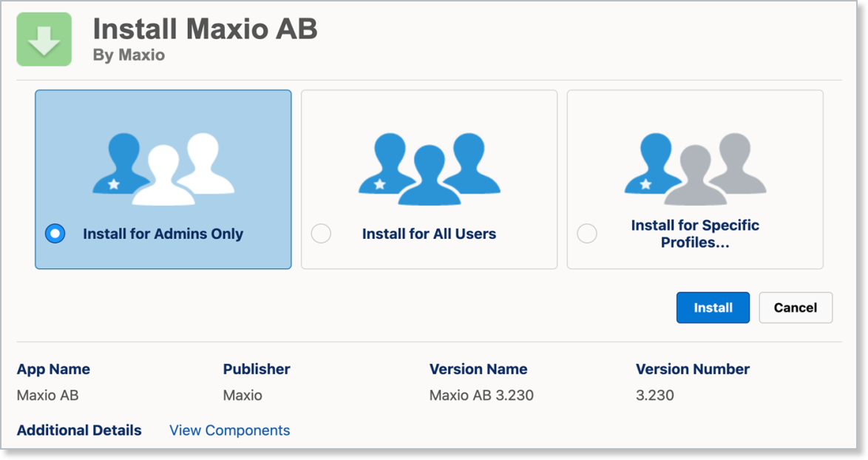868x460 pixels.
Task: Click the green download arrow package icon
Action: (x=44, y=39)
